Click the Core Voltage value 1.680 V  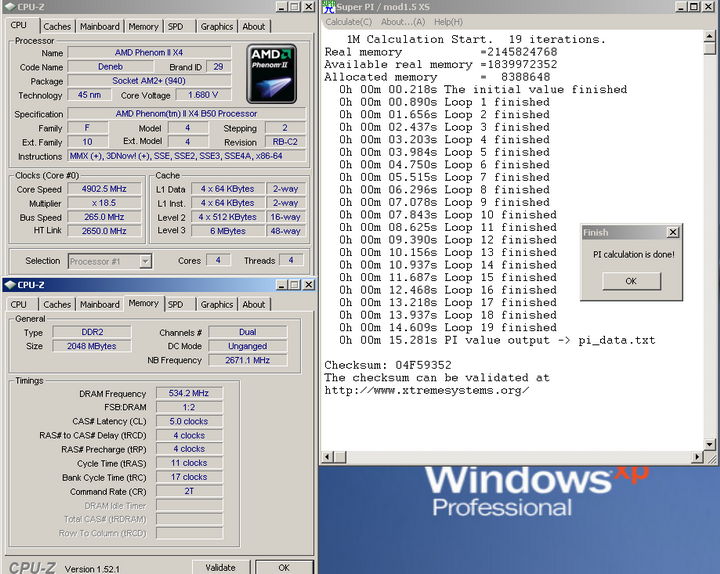[x=203, y=95]
